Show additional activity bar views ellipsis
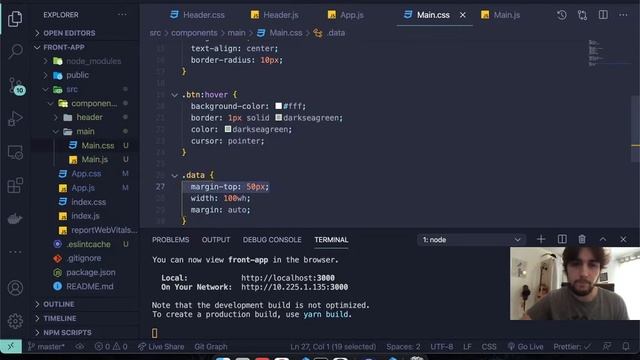640x360 pixels. click(15, 252)
